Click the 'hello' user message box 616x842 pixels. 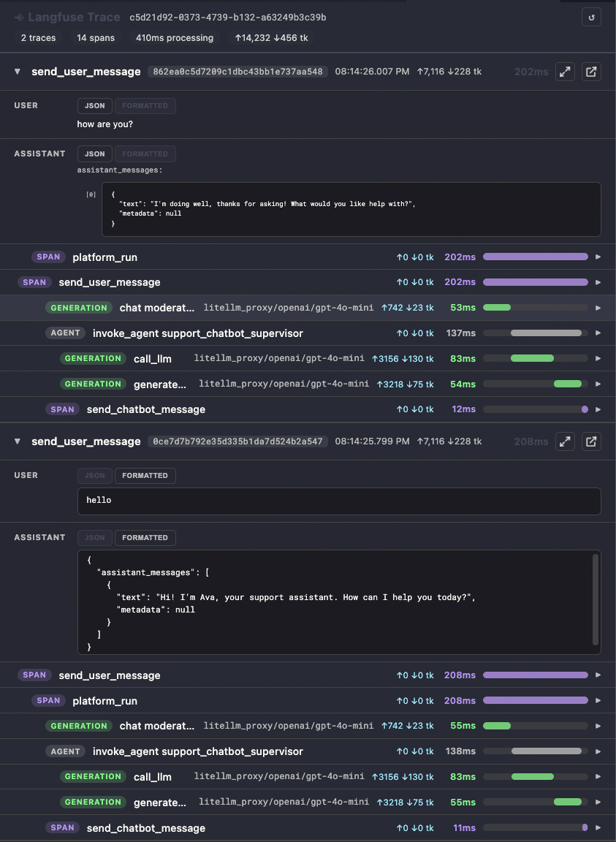click(x=339, y=501)
